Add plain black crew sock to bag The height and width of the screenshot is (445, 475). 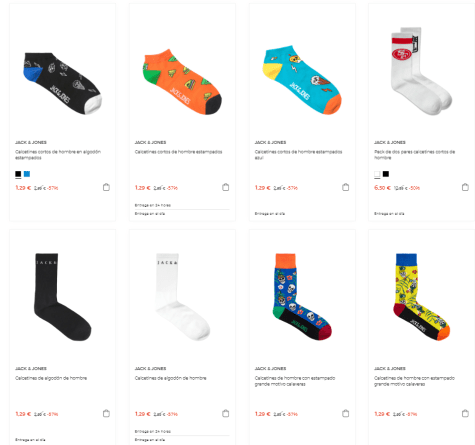[106, 414]
